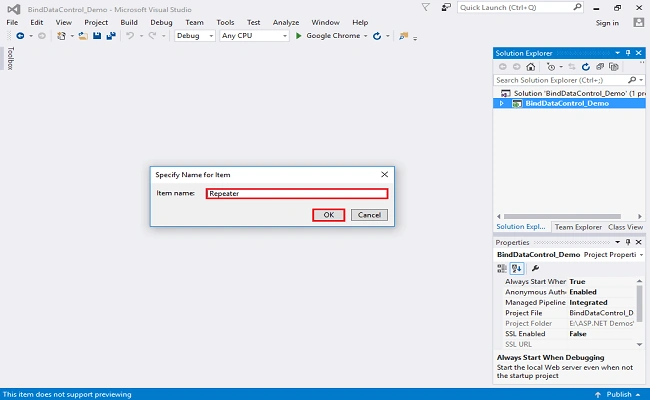The image size is (650, 400).
Task: Click the Open File folder icon
Action: (83, 36)
